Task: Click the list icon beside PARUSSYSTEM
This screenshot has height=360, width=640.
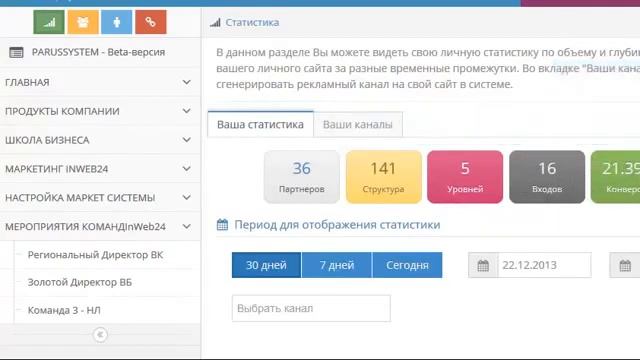Action: [x=16, y=52]
